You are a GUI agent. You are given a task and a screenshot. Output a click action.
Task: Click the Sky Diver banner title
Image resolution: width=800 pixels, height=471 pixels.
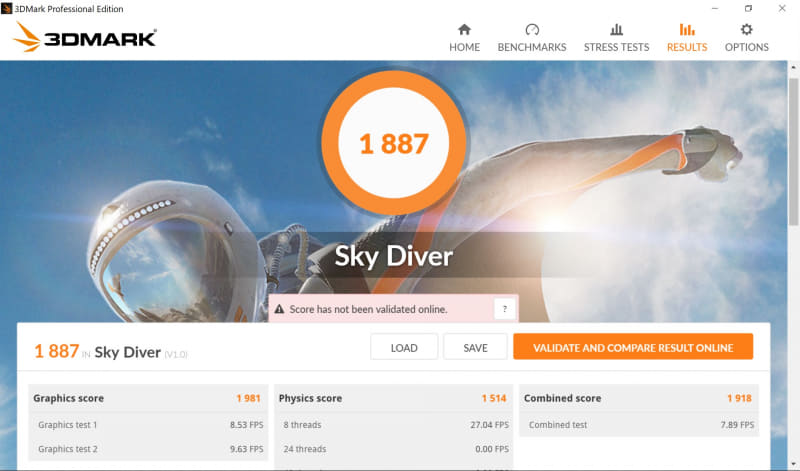coord(394,256)
